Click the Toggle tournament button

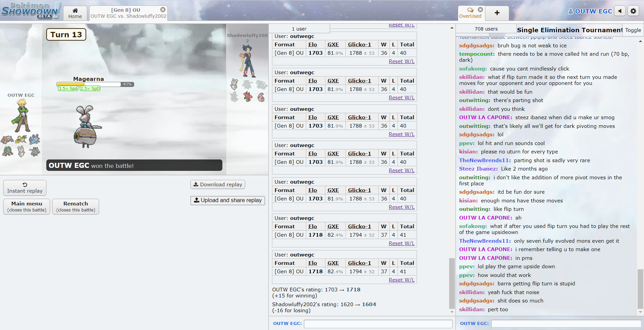[633, 30]
